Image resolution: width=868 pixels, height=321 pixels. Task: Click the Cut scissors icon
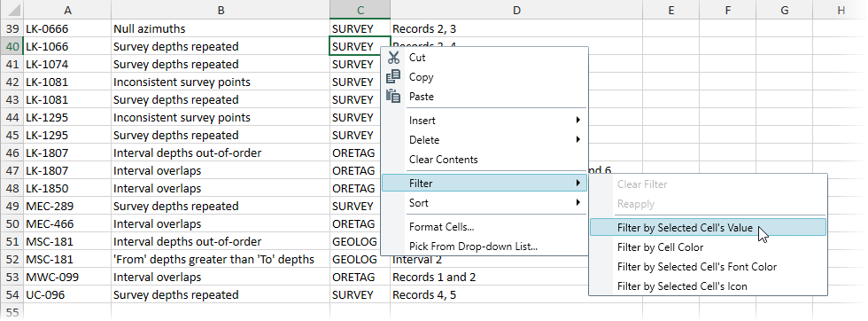[x=393, y=57]
